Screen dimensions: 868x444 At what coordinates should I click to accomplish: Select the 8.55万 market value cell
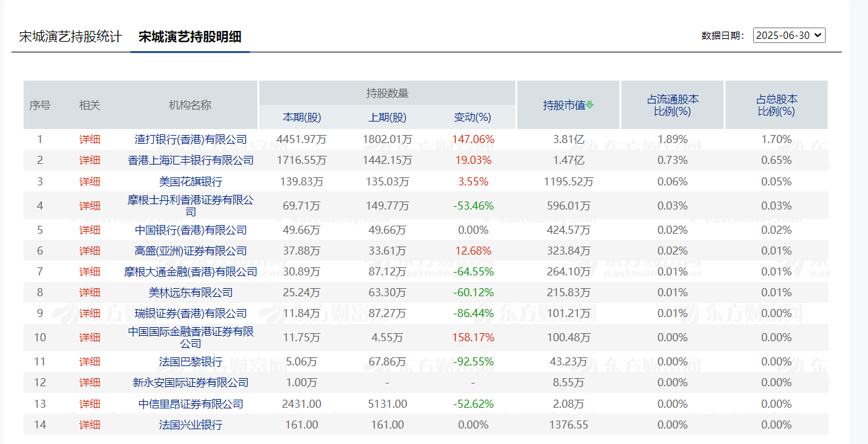568,382
